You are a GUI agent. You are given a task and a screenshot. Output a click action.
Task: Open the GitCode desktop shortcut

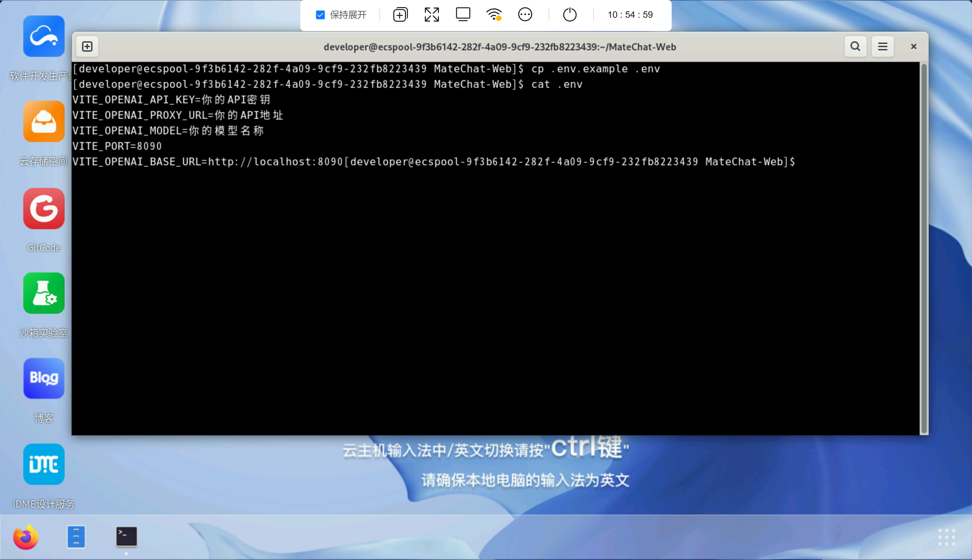[44, 209]
